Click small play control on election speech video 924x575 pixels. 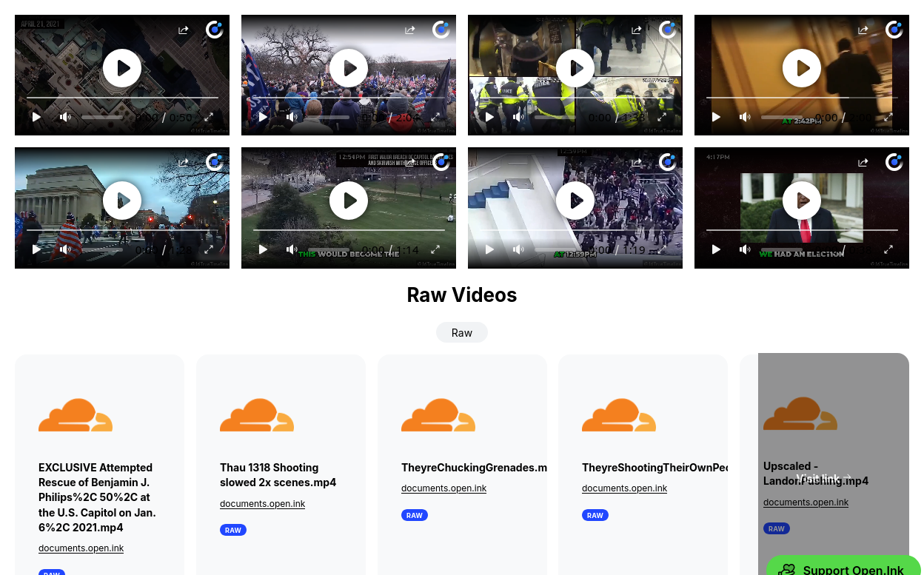[x=716, y=249]
